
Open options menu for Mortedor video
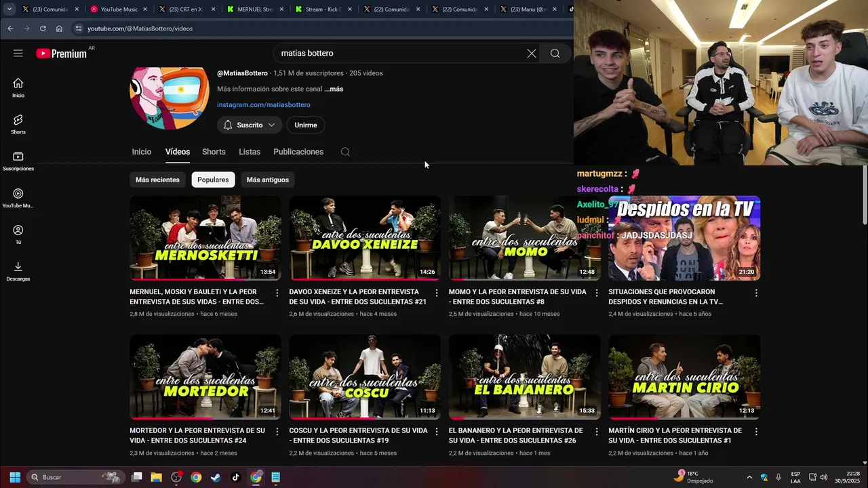coord(277,432)
